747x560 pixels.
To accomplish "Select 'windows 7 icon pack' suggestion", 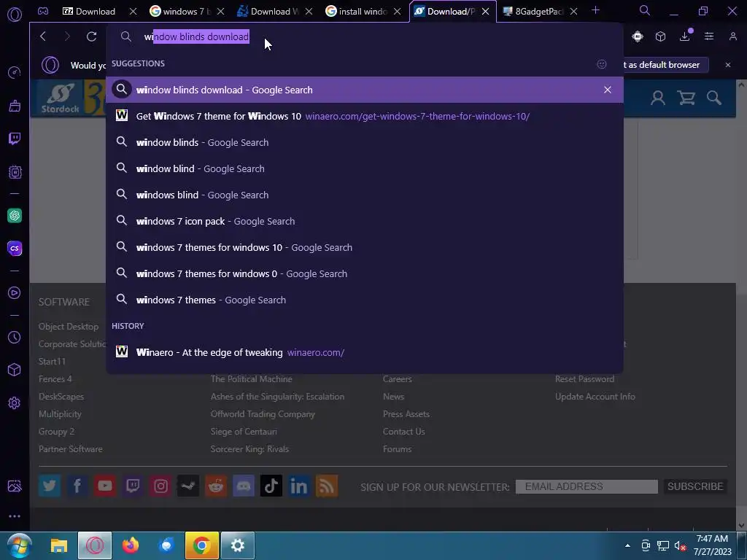I will tap(365, 221).
